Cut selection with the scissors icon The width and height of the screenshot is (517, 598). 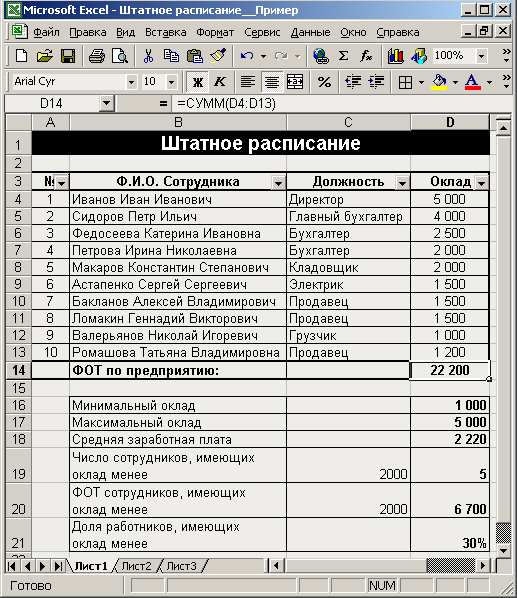pyautogui.click(x=148, y=56)
